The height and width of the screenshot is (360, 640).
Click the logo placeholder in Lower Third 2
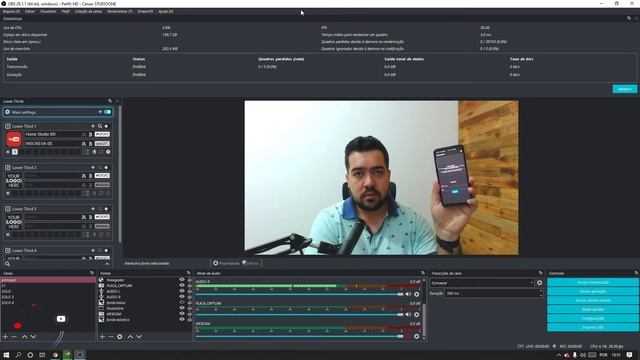click(x=14, y=180)
